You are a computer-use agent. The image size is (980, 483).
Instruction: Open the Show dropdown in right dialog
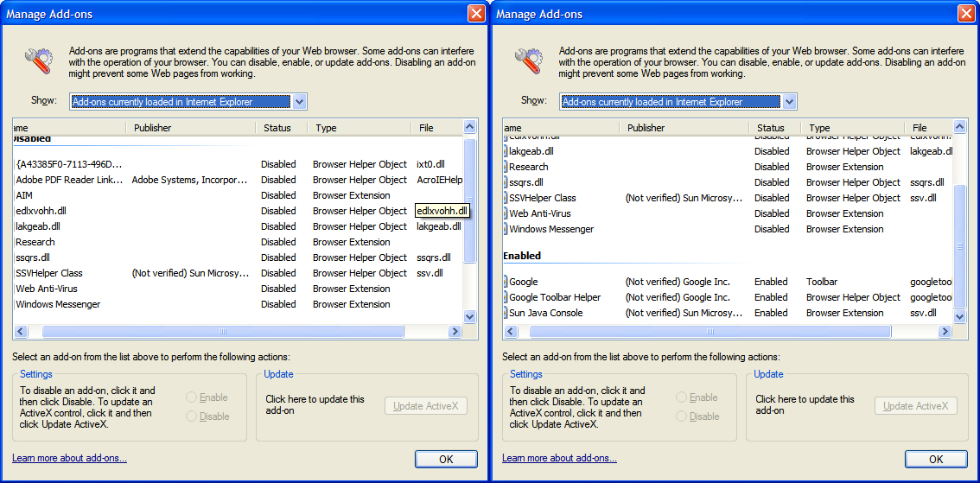pyautogui.click(x=789, y=102)
